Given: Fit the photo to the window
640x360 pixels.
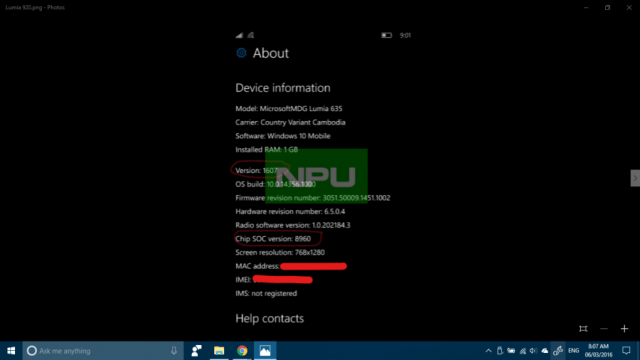Looking at the screenshot, I should [583, 329].
